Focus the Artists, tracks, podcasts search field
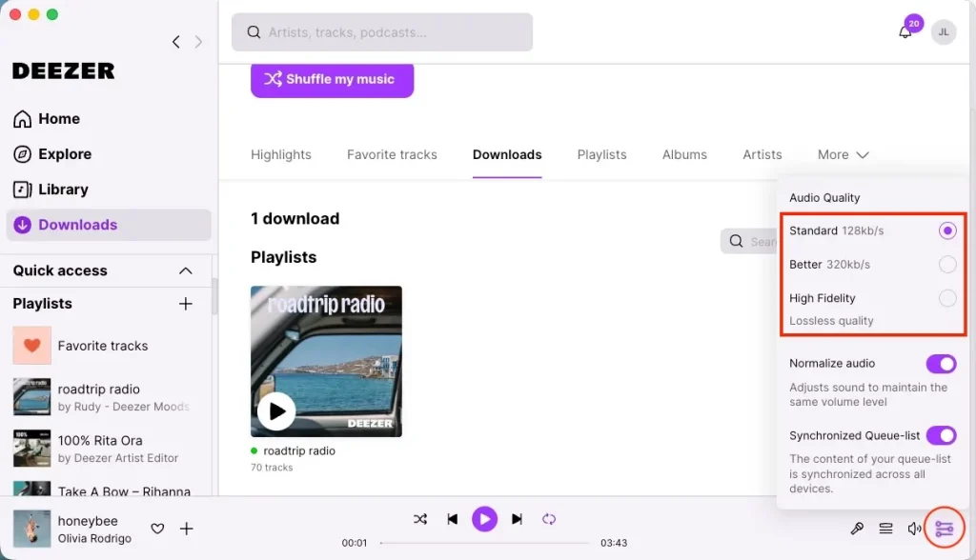The image size is (976, 560). [382, 32]
